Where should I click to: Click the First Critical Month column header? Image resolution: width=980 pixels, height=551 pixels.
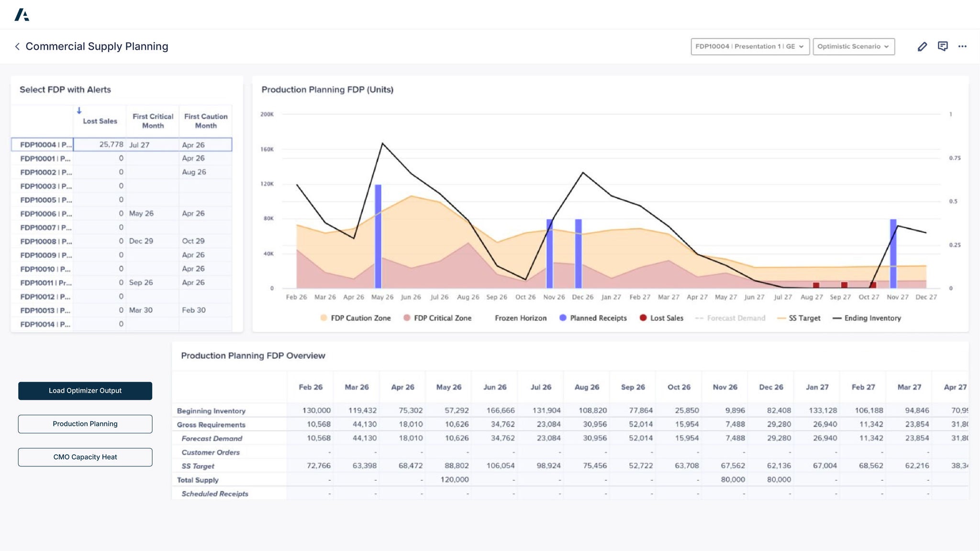(153, 121)
